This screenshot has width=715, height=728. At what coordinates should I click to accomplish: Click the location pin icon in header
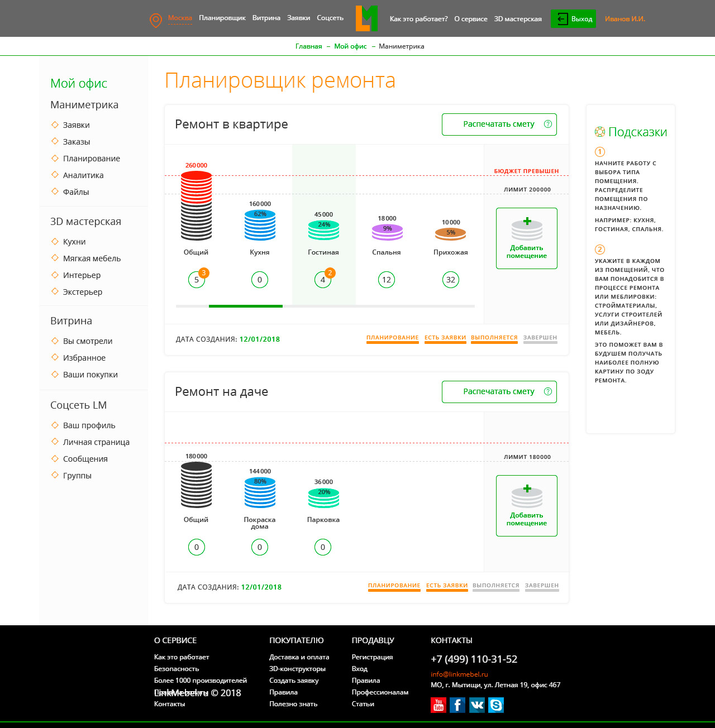point(156,20)
